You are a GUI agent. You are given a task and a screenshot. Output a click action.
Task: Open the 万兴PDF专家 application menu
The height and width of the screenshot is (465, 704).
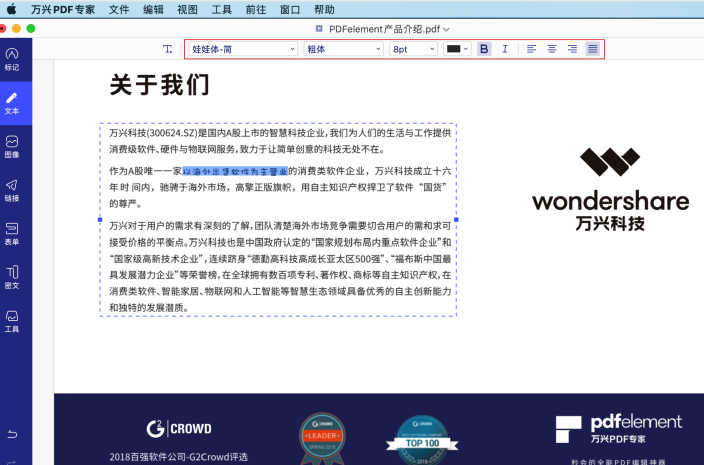63,9
